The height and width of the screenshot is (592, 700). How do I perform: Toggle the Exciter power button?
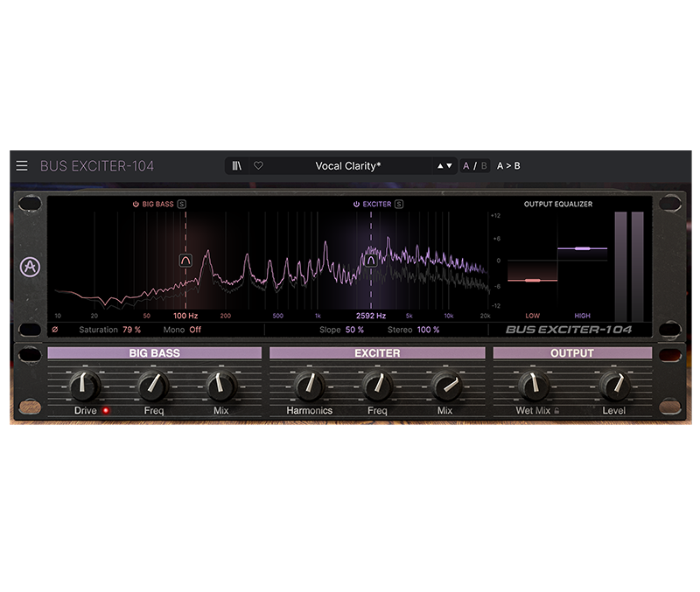click(x=356, y=204)
